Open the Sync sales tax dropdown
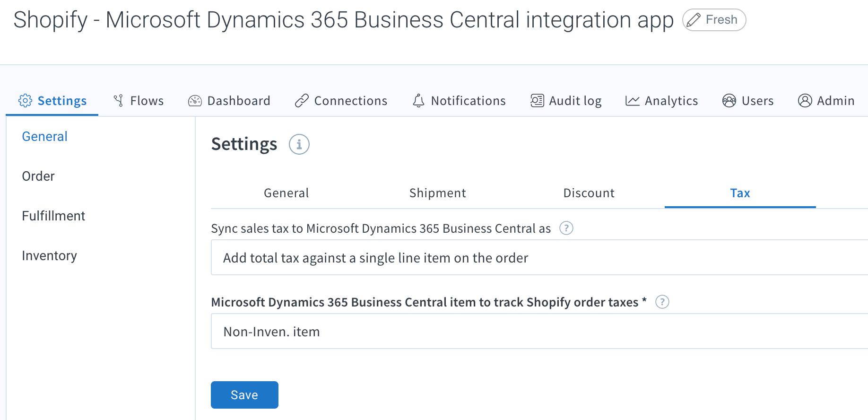Viewport: 868px width, 420px height. [x=539, y=258]
